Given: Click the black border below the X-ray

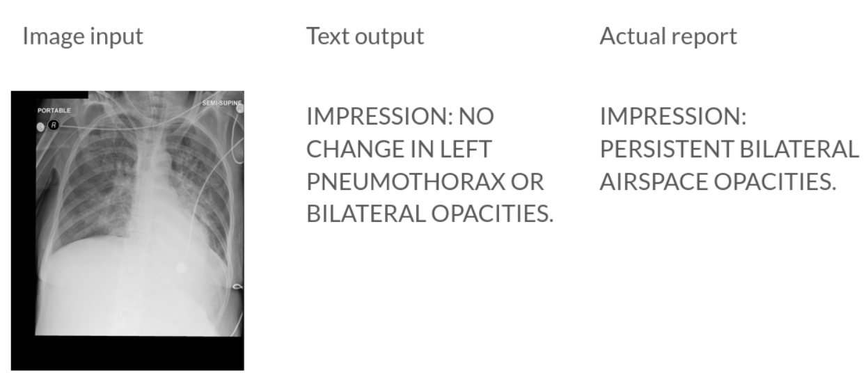Looking at the screenshot, I should click(127, 353).
